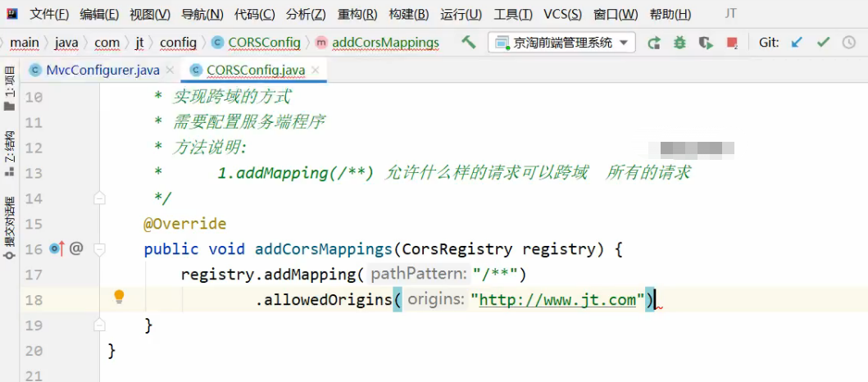The height and width of the screenshot is (382, 868).
Task: Open the run configuration dropdown 京淘前端管理系统
Action: [x=561, y=43]
